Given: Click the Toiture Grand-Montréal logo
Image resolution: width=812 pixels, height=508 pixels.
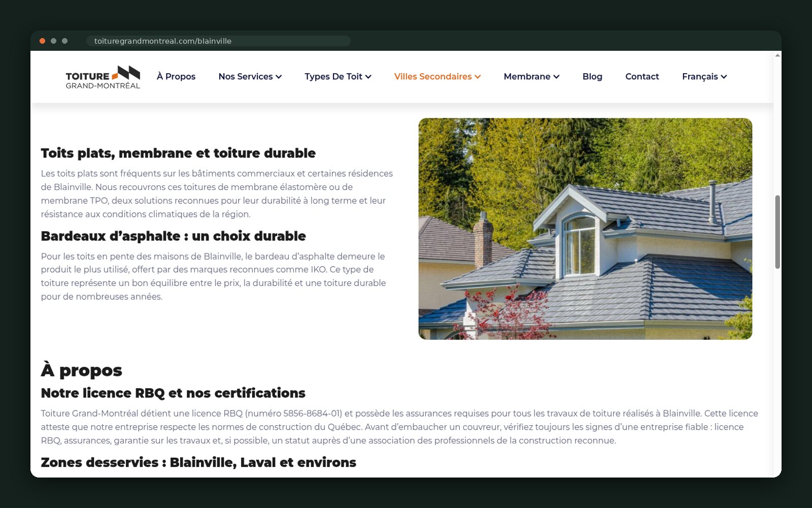Looking at the screenshot, I should pos(103,77).
